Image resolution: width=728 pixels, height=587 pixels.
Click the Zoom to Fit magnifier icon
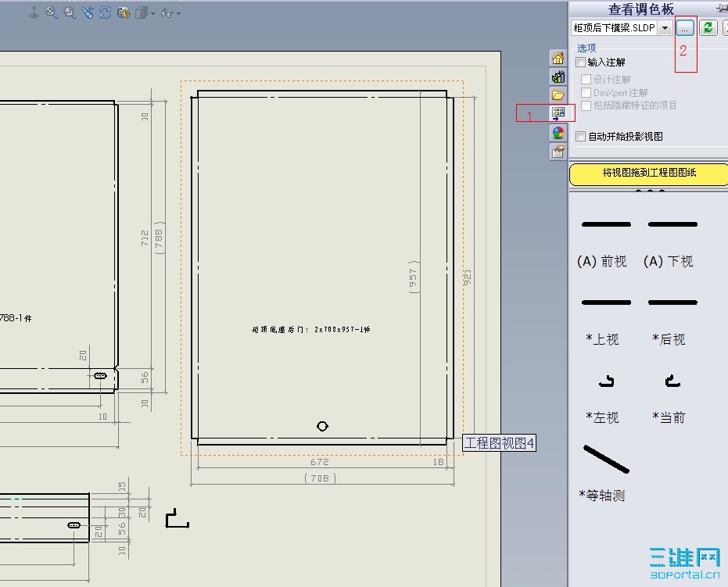[x=52, y=13]
